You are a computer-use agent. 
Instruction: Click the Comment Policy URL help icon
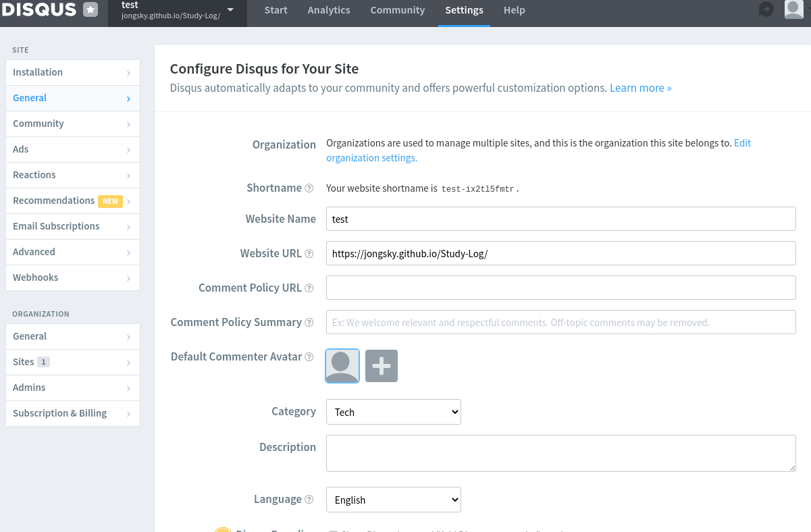[309, 288]
